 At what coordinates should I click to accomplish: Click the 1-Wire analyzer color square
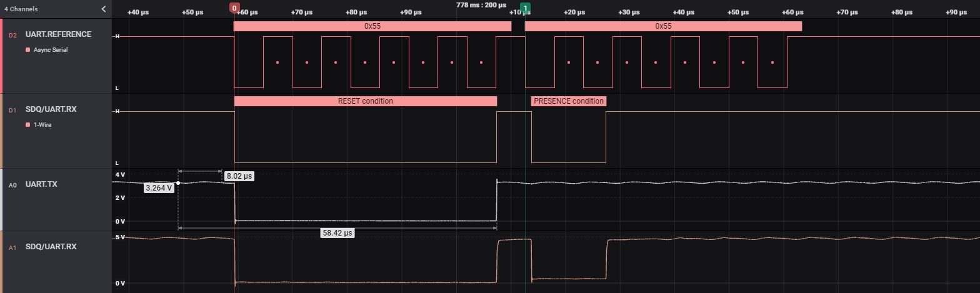tap(27, 125)
